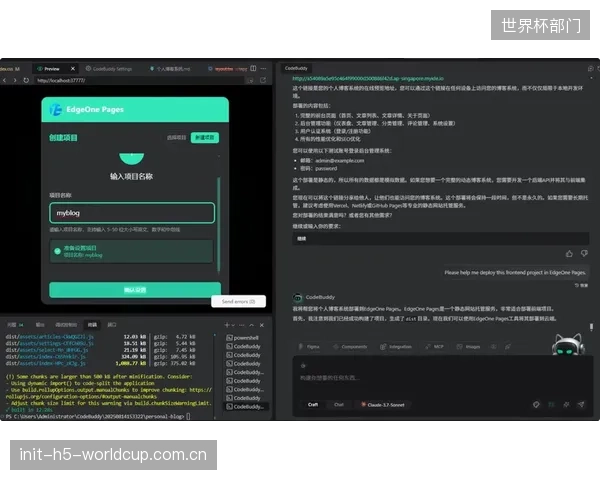Focus the chat message input area
This screenshot has height=480, width=600.
pos(443,378)
